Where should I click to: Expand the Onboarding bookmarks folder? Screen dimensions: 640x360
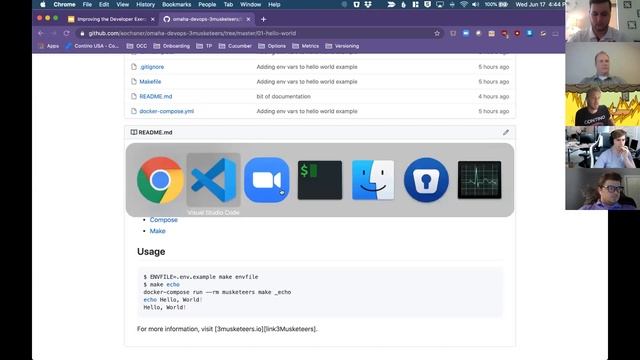click(x=172, y=46)
